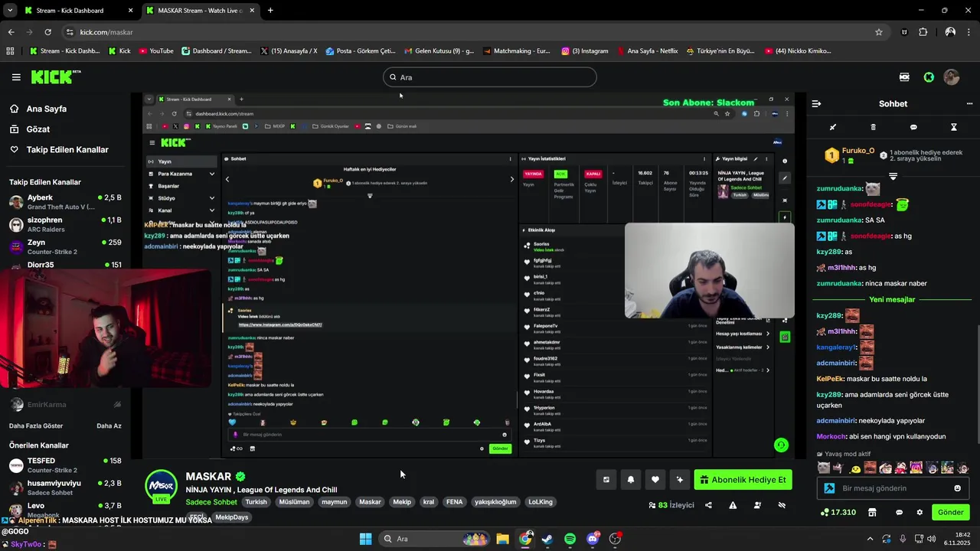Click the green refresh button on stream video
The width and height of the screenshot is (980, 551).
point(781,445)
